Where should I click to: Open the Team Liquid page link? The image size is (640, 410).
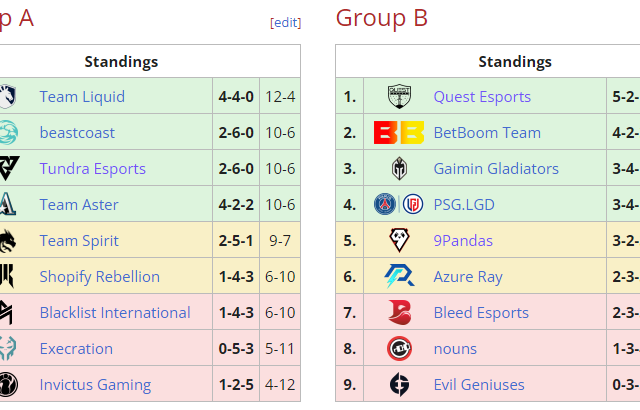[x=82, y=97]
